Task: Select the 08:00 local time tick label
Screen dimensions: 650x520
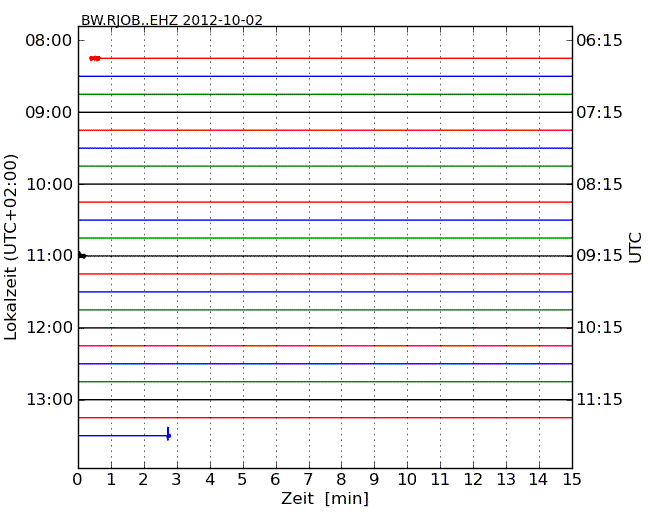Action: 49,41
